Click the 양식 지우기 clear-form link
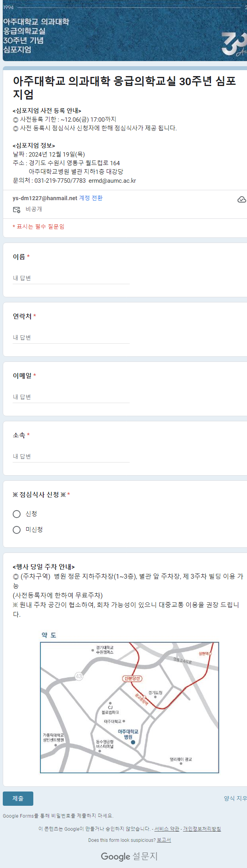The width and height of the screenshot is (247, 868). [x=235, y=798]
